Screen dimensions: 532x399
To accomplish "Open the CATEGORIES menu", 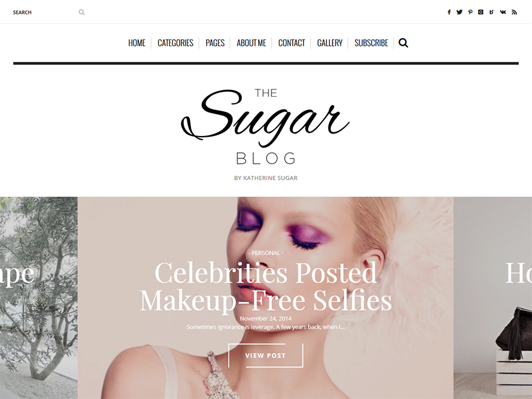I will coord(175,43).
